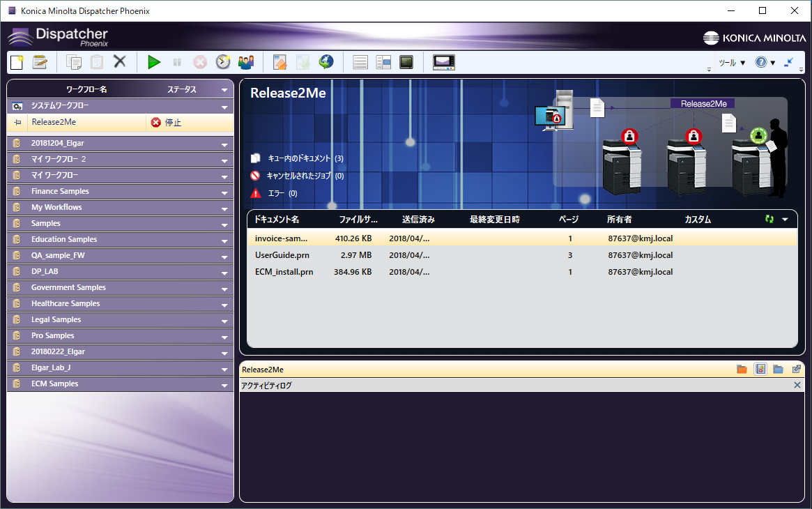Click the export workflow orange arrow icon
The width and height of the screenshot is (812, 509).
pos(279,62)
